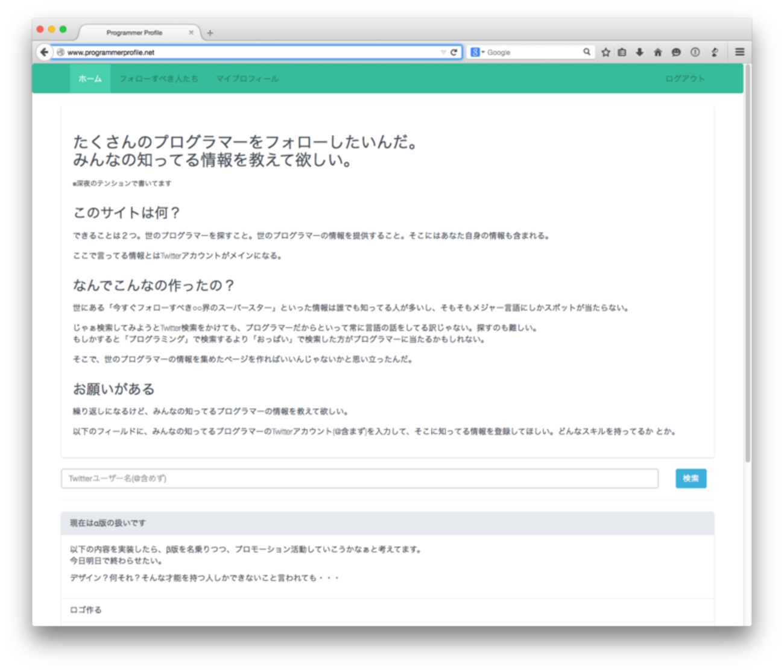Bookmark this page with the star icon
The image size is (784, 672).
(605, 52)
